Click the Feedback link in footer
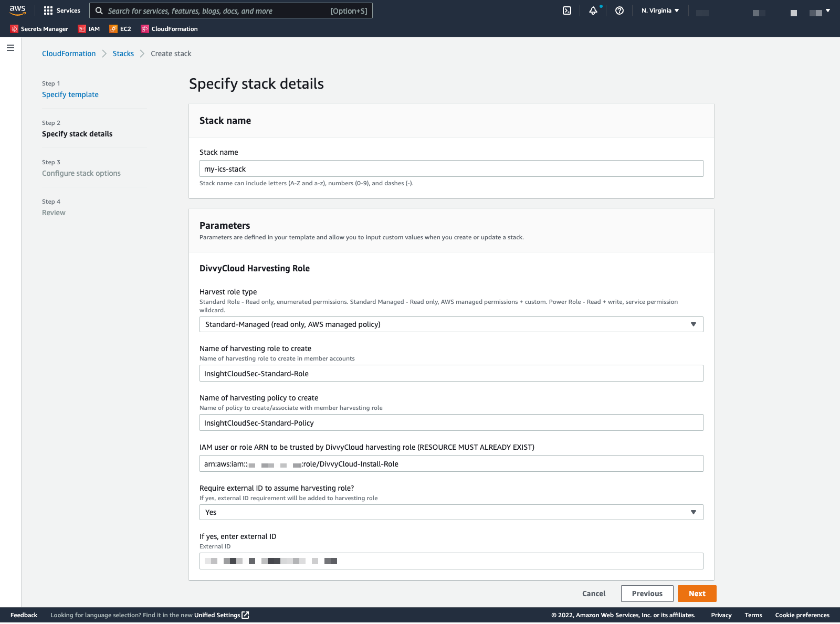The width and height of the screenshot is (840, 624). pyautogui.click(x=24, y=615)
